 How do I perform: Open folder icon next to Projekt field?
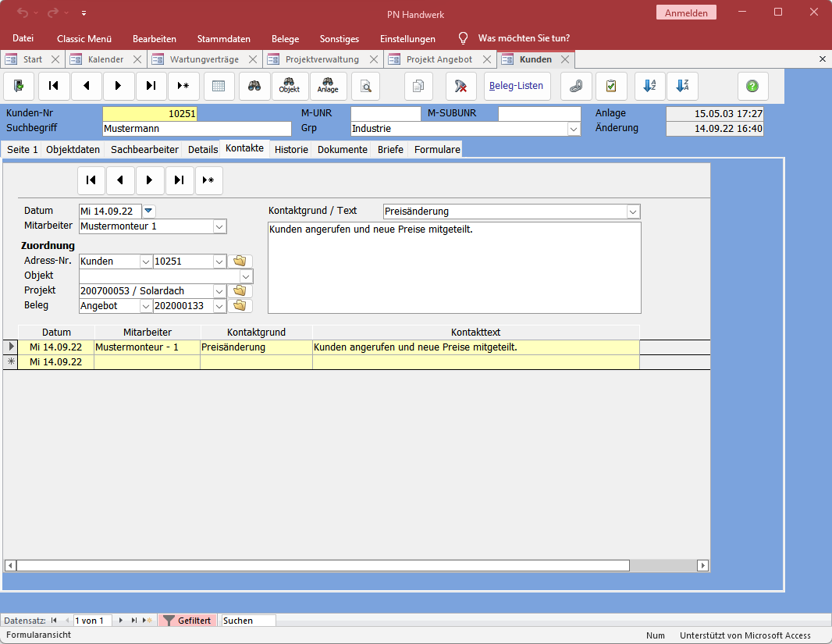pos(240,290)
